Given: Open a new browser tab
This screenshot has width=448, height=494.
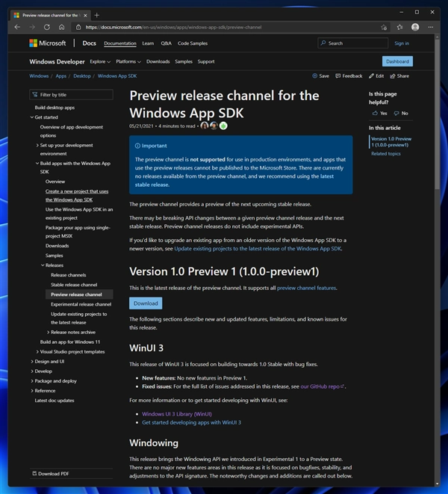Looking at the screenshot, I should point(96,15).
